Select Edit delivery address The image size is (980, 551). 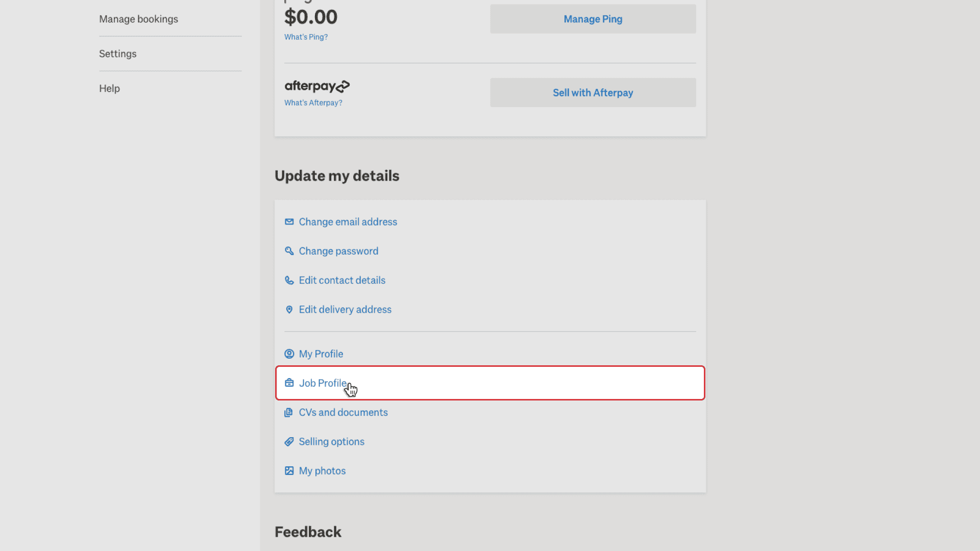(345, 309)
